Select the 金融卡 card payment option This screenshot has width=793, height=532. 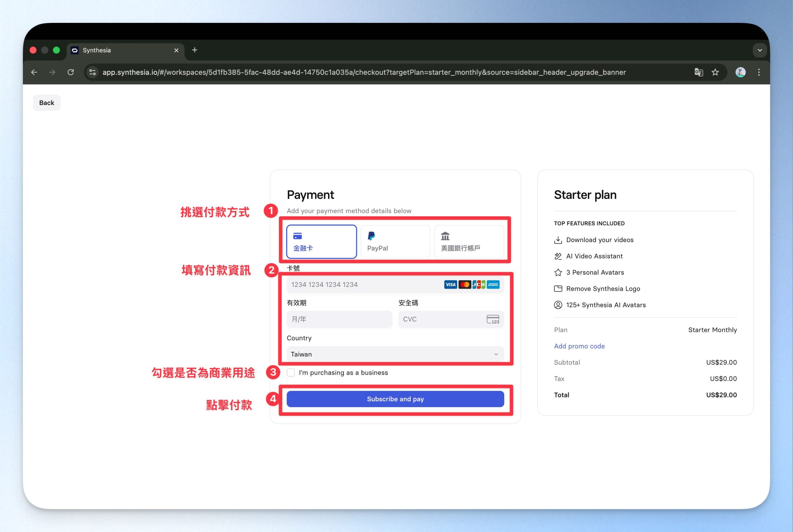[321, 242]
